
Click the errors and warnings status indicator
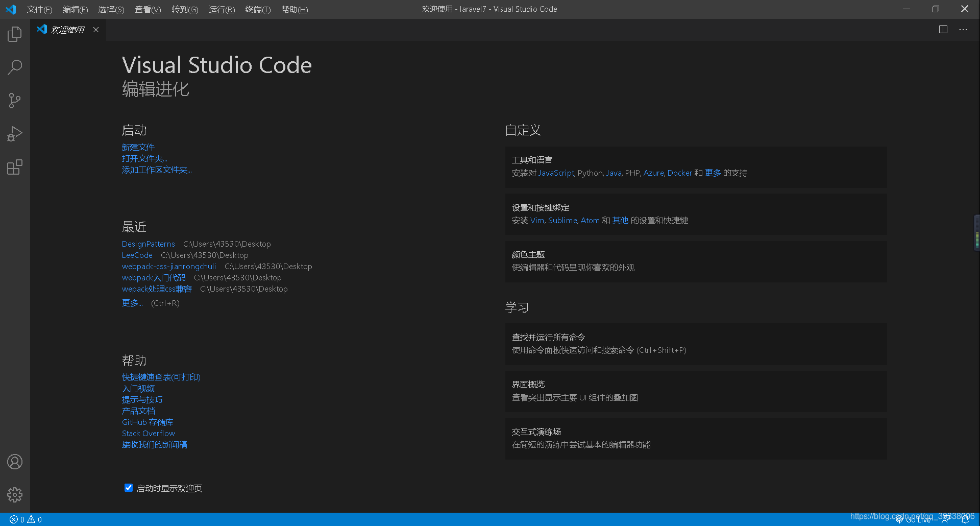click(24, 519)
